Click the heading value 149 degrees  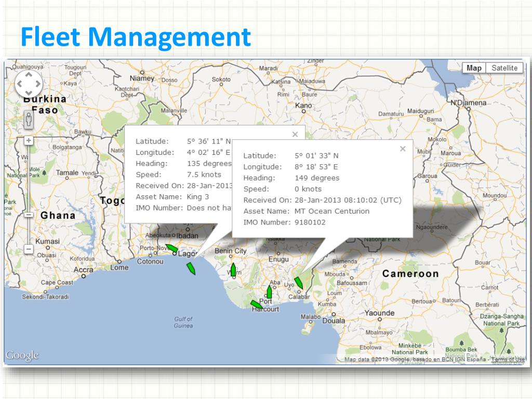pos(317,178)
